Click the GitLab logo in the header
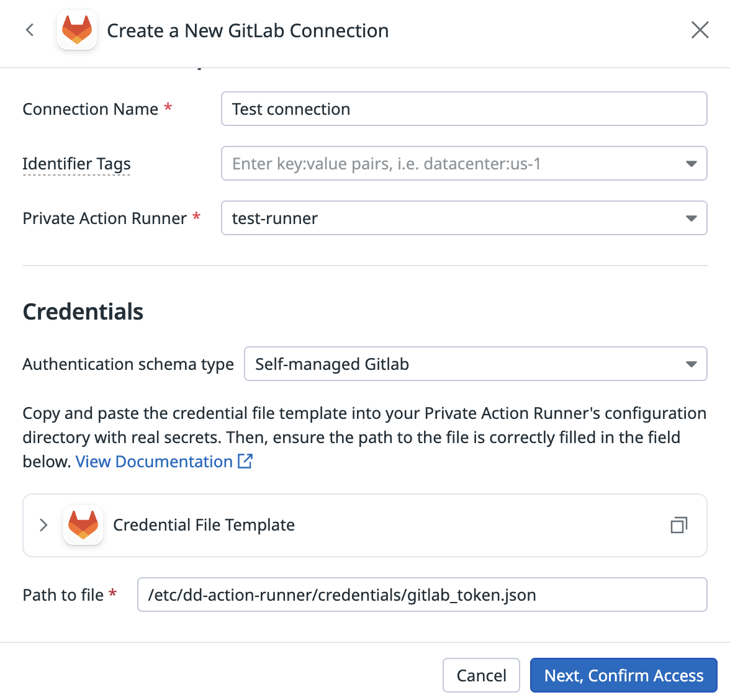 coord(77,30)
